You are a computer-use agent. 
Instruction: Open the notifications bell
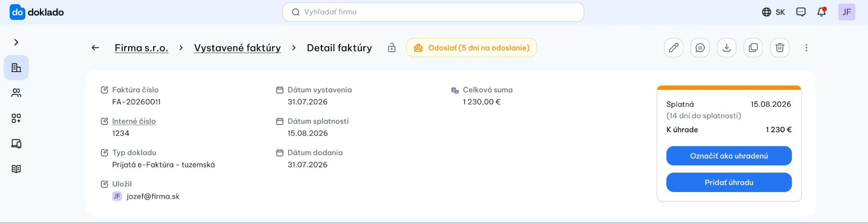coord(821,12)
